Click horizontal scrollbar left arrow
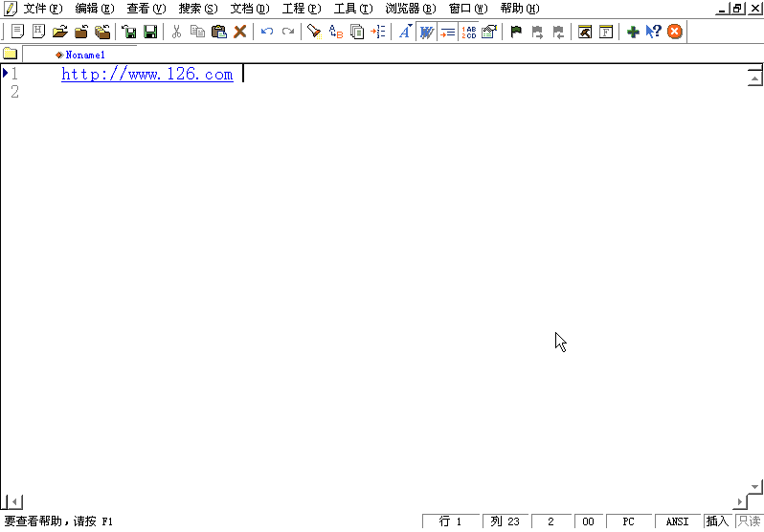 15,501
